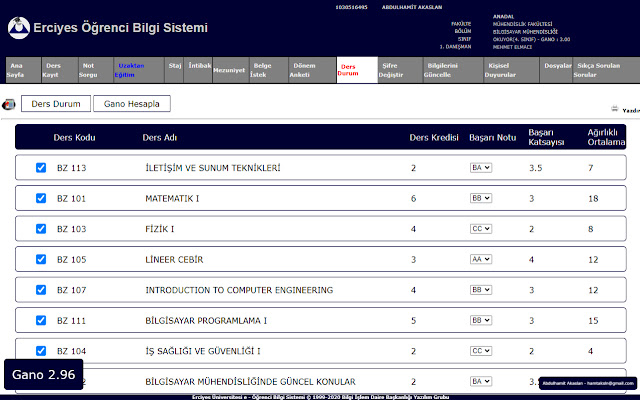
Task: Toggle the checkbox for MATEMATİK I
Action: point(41,199)
